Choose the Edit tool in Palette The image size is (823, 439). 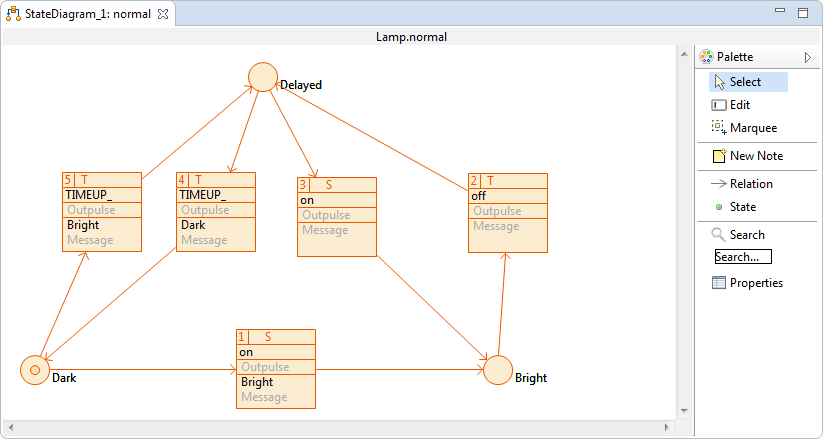pyautogui.click(x=739, y=105)
